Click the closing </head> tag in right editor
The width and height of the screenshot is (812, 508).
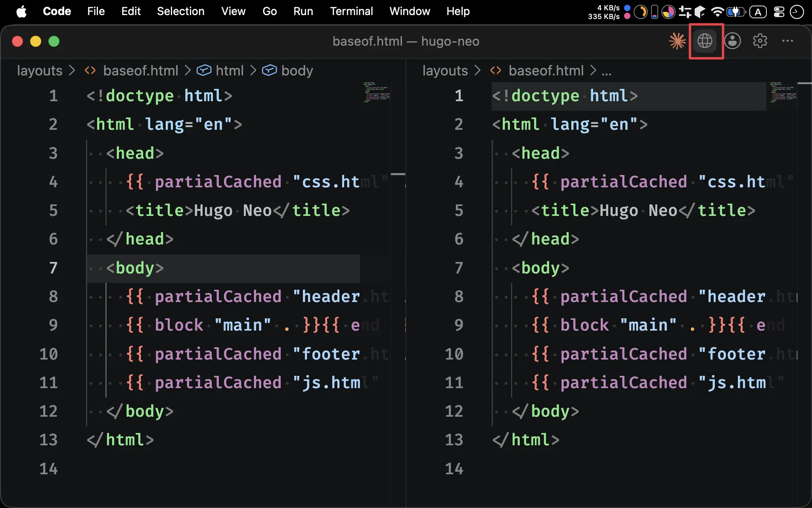[x=545, y=239]
